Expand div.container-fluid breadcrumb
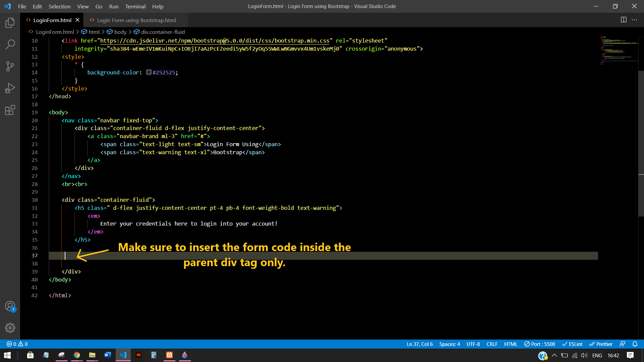Viewport: 644px width, 362px height. (x=163, y=32)
